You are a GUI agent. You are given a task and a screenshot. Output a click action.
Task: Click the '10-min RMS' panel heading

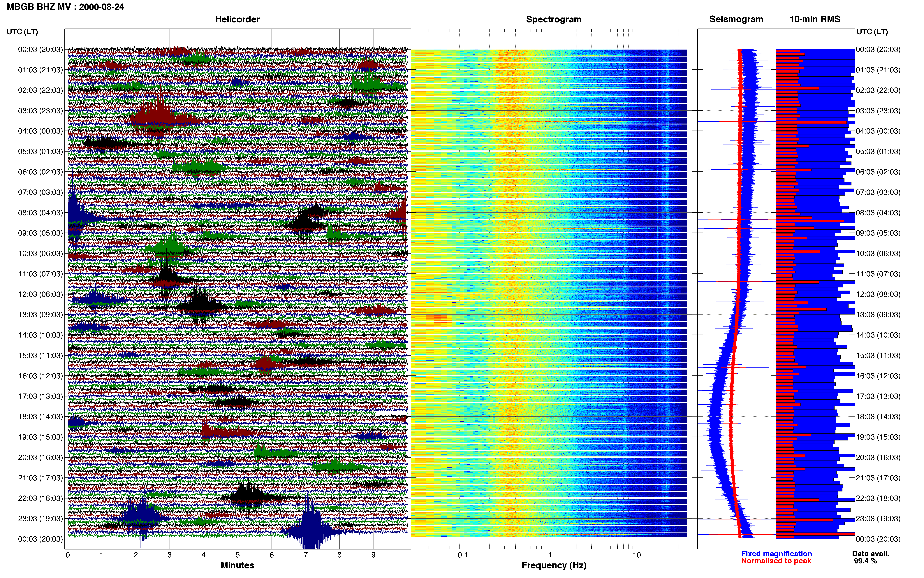click(815, 19)
